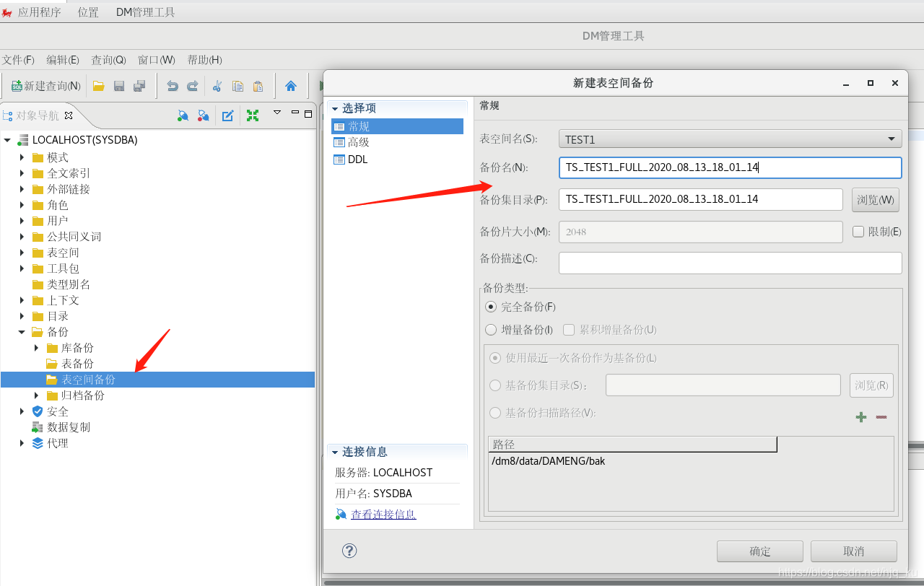Collapse the LOCALHOST(SYSDBA) tree node
The width and height of the screenshot is (924, 586).
point(7,140)
